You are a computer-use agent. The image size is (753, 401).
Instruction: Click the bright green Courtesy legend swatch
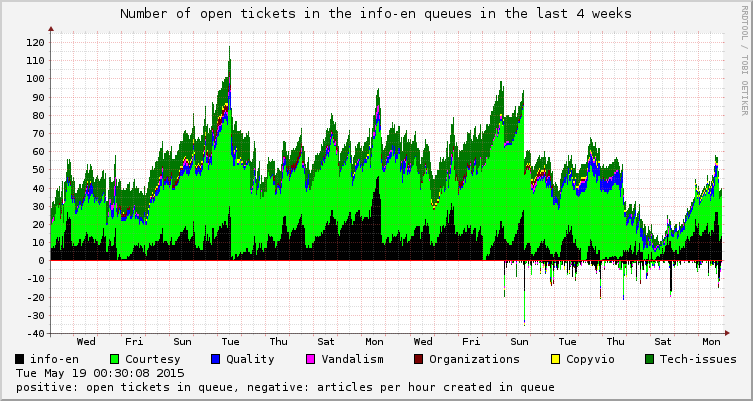point(115,359)
